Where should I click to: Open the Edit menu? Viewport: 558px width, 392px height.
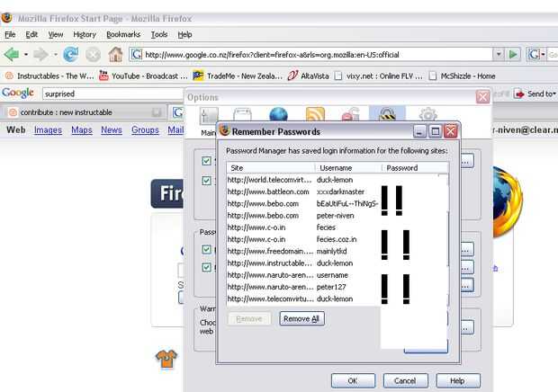31,34
